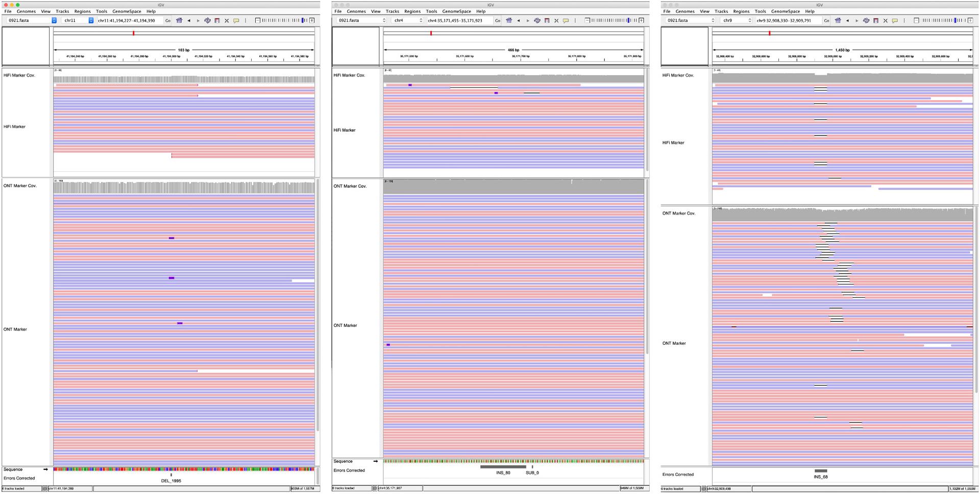Click Go button in left chr11 window
980x494 pixels.
(168, 20)
